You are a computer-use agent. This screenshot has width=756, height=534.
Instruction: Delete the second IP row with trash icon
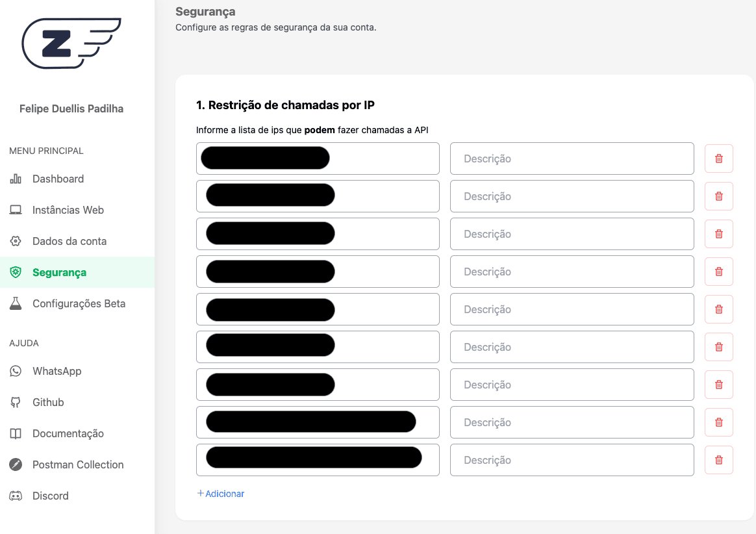[x=719, y=196]
